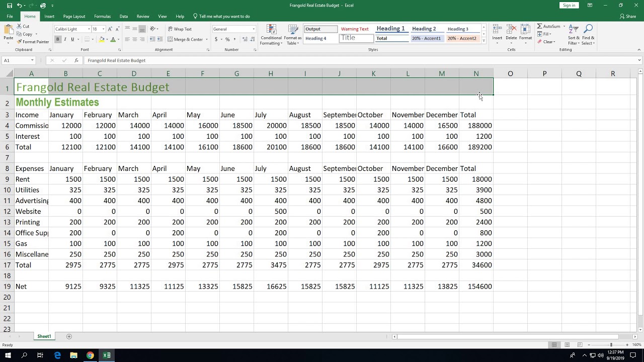Viewport: 644px width, 362px height.
Task: Open Find & Select dropdown
Action: (x=588, y=35)
